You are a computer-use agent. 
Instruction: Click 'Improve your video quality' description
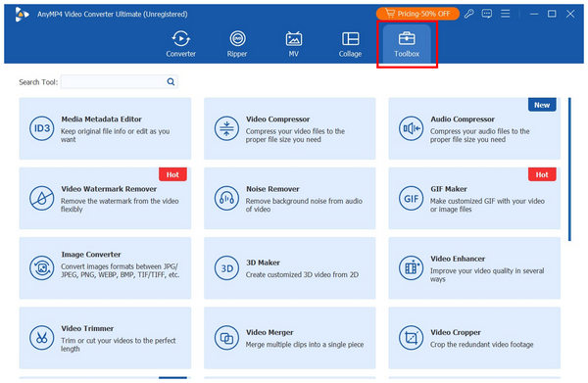(487, 274)
